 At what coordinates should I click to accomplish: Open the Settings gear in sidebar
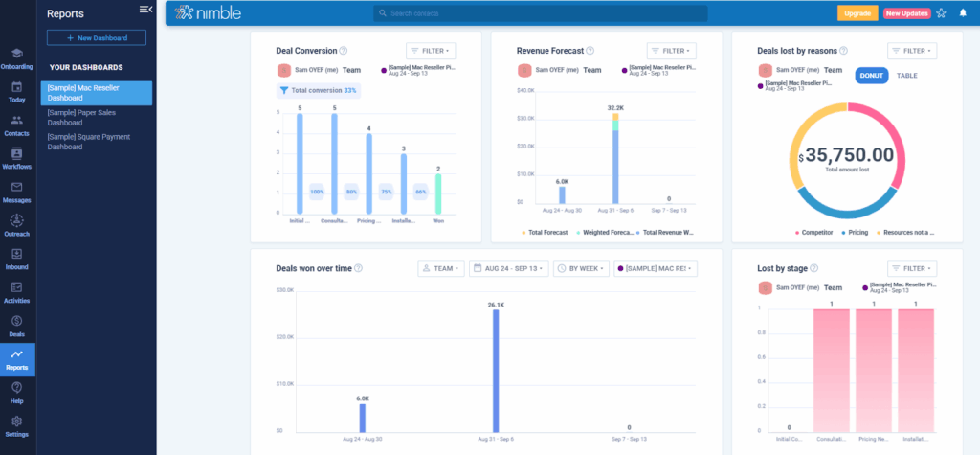(17, 426)
